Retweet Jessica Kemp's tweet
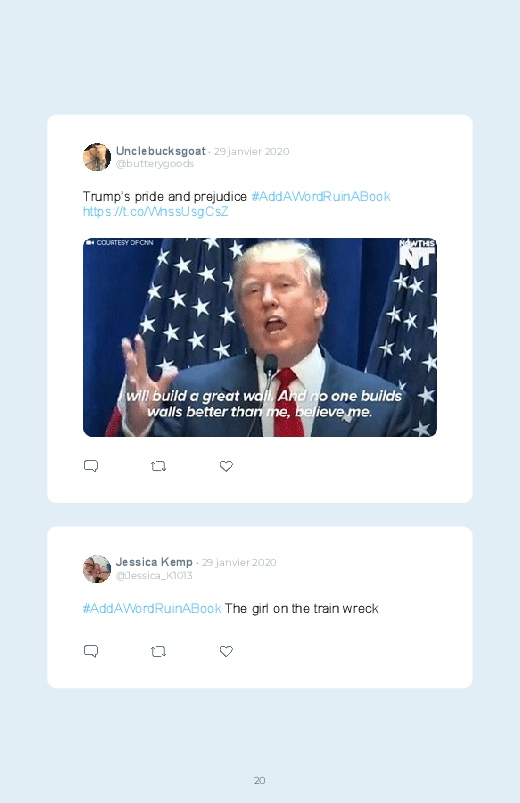 [158, 651]
